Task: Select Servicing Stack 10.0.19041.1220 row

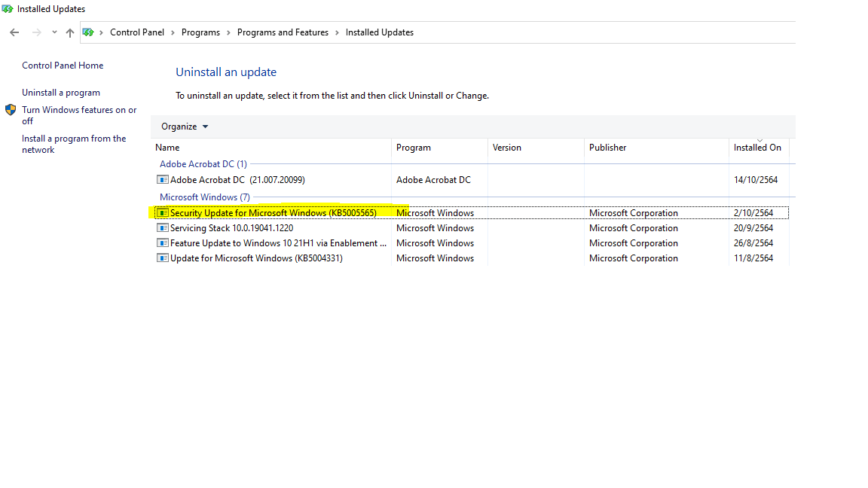Action: click(x=472, y=228)
